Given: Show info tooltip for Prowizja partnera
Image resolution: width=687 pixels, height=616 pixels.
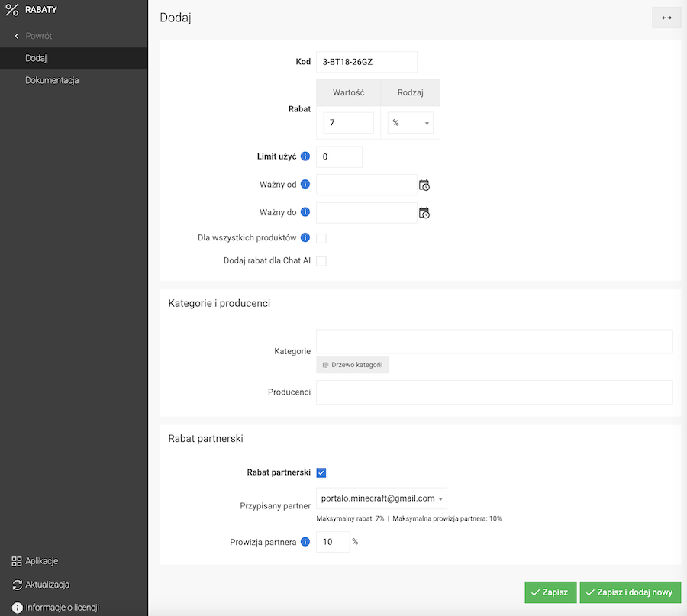Looking at the screenshot, I should (305, 542).
